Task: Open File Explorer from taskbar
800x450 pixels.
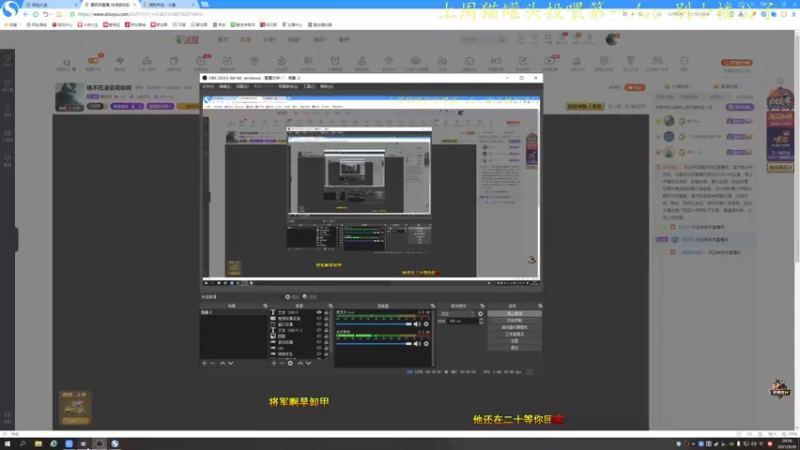Action: (x=38, y=444)
